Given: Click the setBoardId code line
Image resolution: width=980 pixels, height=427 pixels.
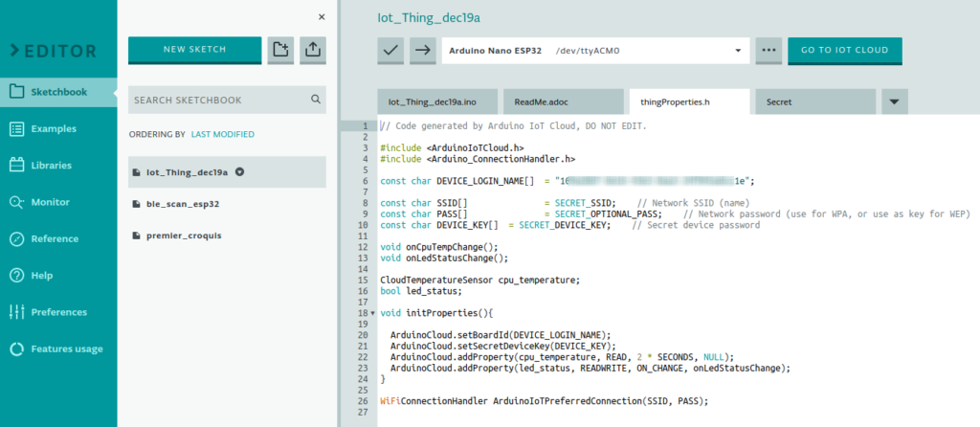Looking at the screenshot, I should [501, 334].
